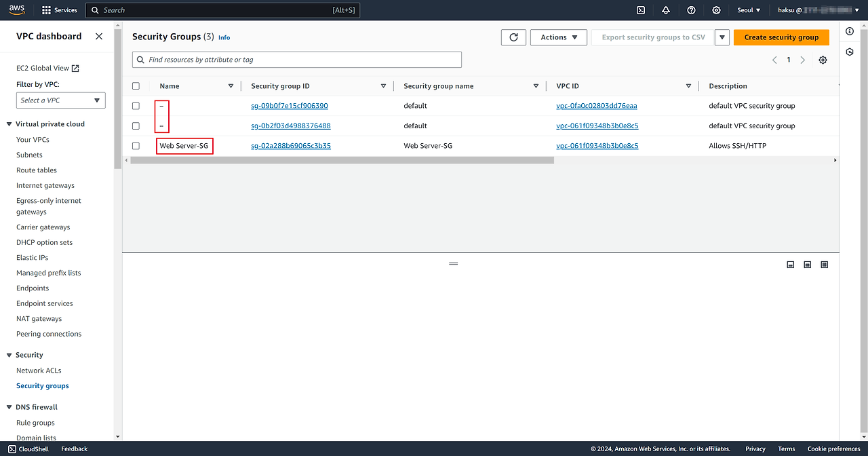Open the Filter by VPC dropdown
The image size is (868, 456).
(x=61, y=100)
